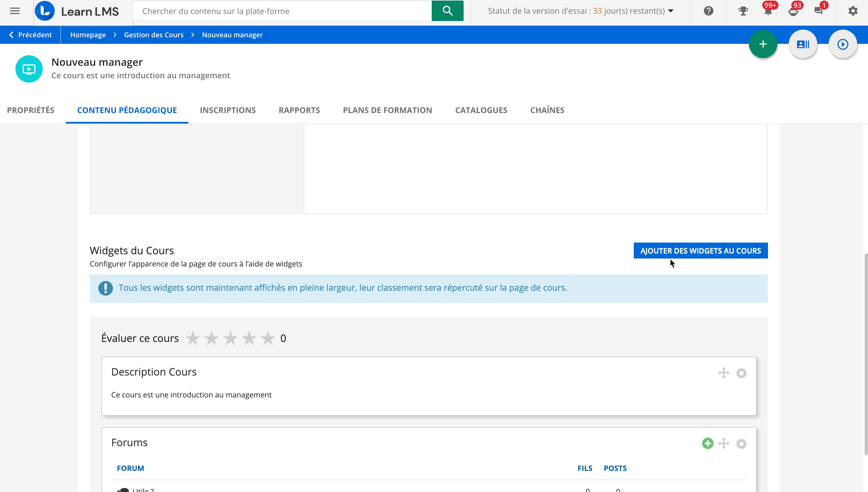Click the green plus floating button

(x=763, y=44)
